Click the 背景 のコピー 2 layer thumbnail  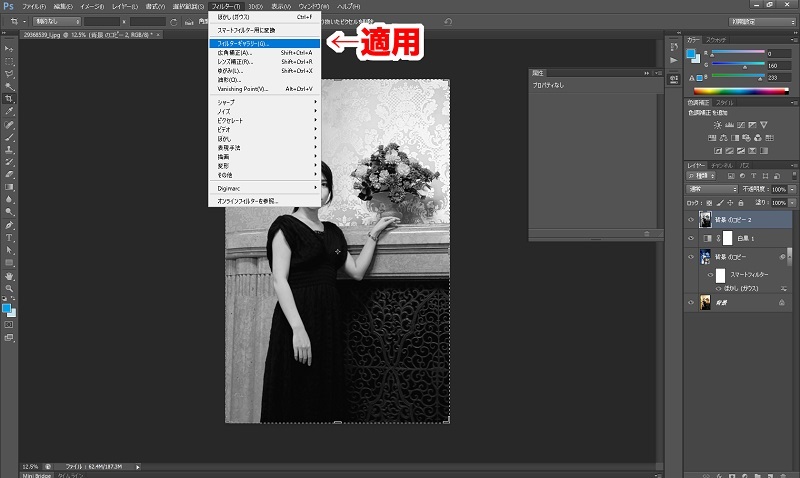(705, 220)
